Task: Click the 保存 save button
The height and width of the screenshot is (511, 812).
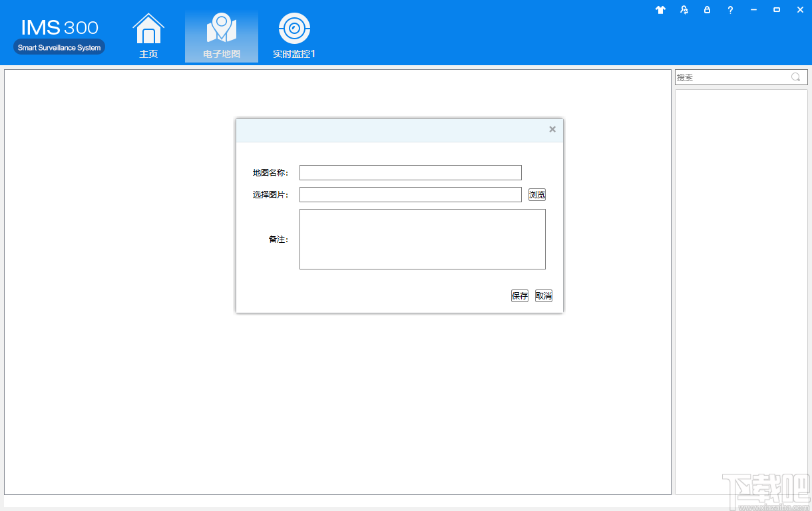Action: tap(519, 295)
